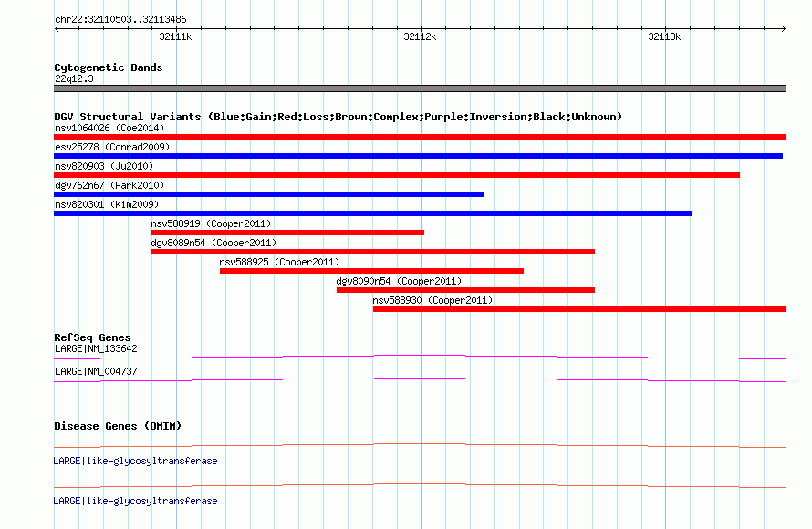Click the nsv820301 (Kim2009) blue variant bar
Image resolution: width=812 pixels, height=529 pixels.
(373, 213)
